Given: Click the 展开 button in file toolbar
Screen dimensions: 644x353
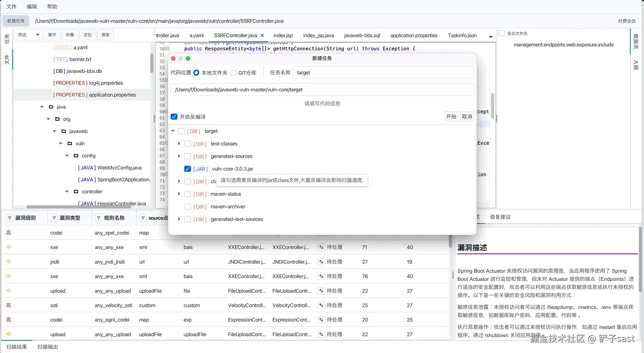Looking at the screenshot, I should coord(52,35).
